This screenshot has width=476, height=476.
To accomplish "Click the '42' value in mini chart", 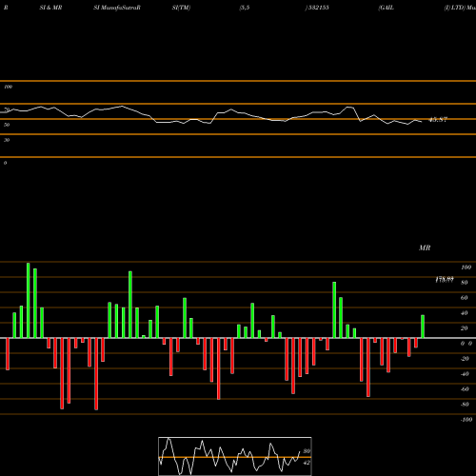I will (307, 463).
